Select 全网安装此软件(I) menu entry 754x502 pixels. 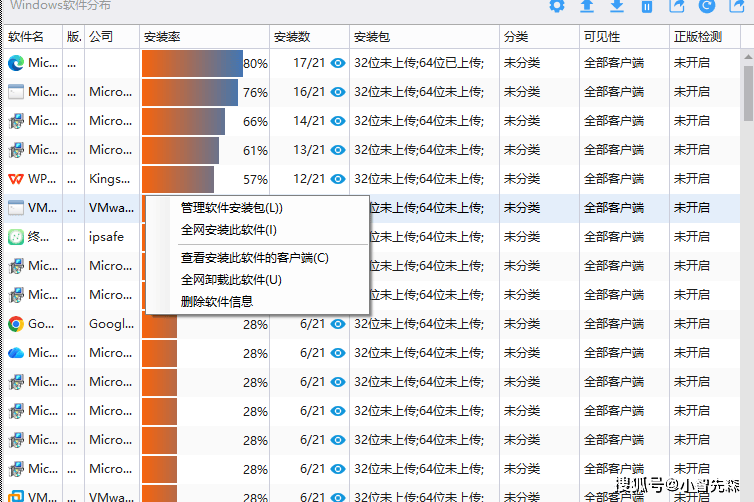coord(229,230)
